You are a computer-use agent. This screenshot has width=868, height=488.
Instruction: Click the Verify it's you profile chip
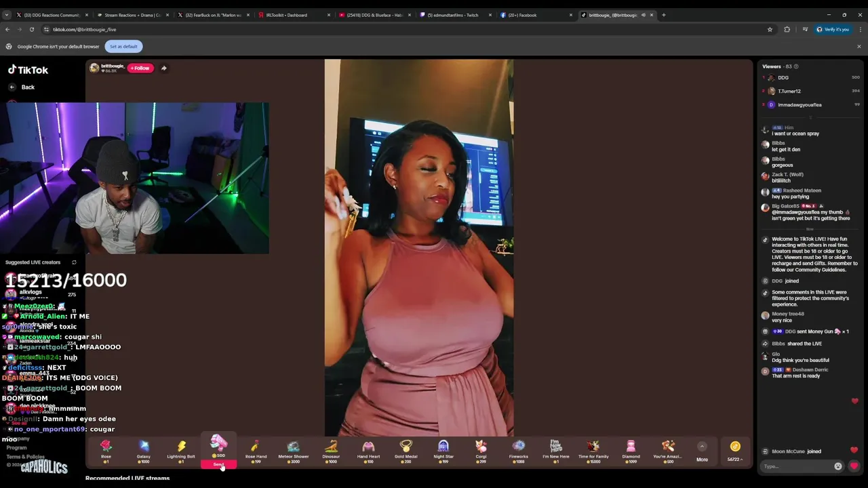click(x=832, y=29)
